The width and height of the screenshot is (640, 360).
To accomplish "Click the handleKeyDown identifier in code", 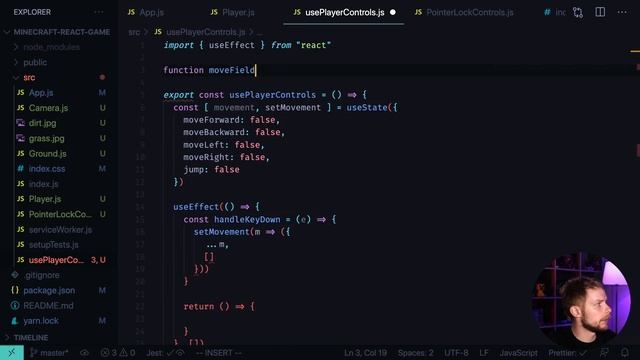I will [247, 220].
